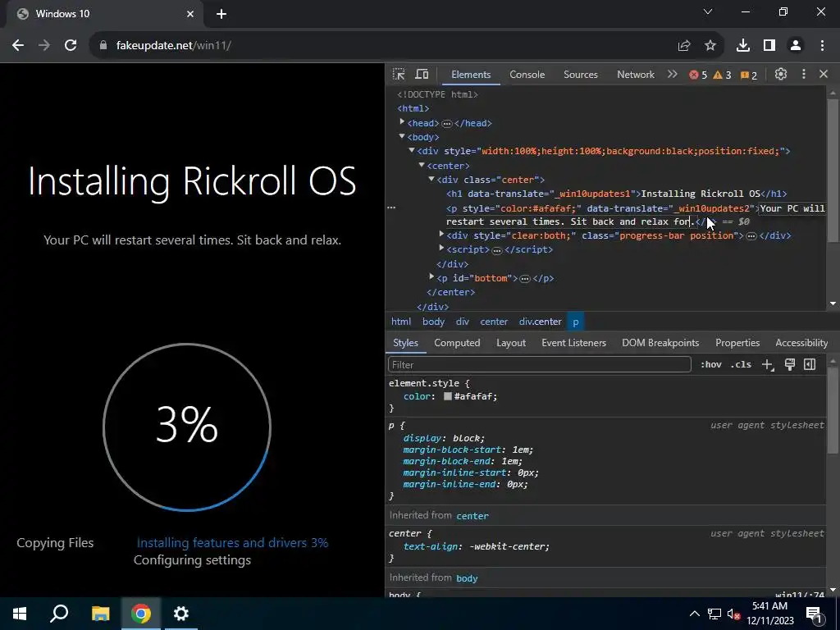Toggle the device toolbar icon
Screen dimensions: 840x630
click(422, 75)
